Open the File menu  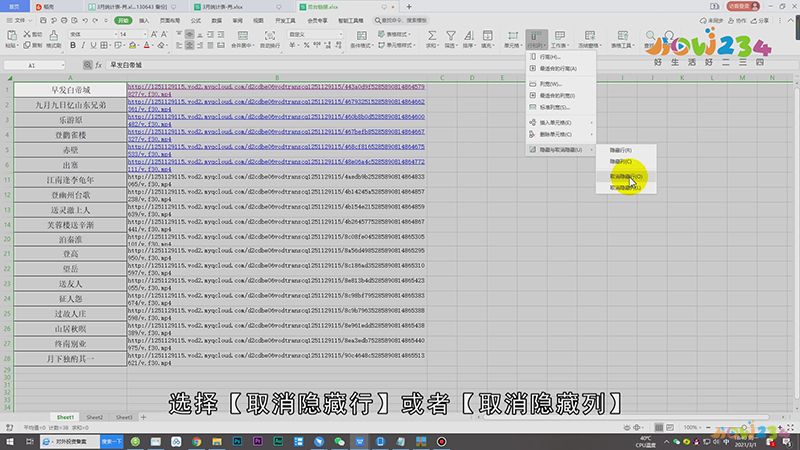[x=17, y=20]
